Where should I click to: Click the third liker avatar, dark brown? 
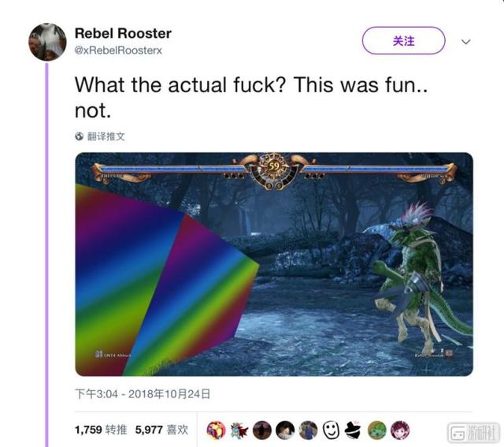point(262,430)
